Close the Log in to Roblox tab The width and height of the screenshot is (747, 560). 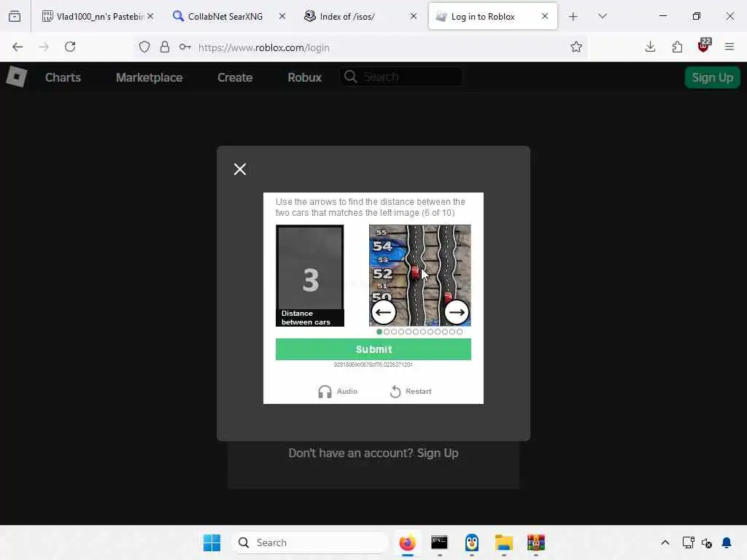[x=544, y=16]
